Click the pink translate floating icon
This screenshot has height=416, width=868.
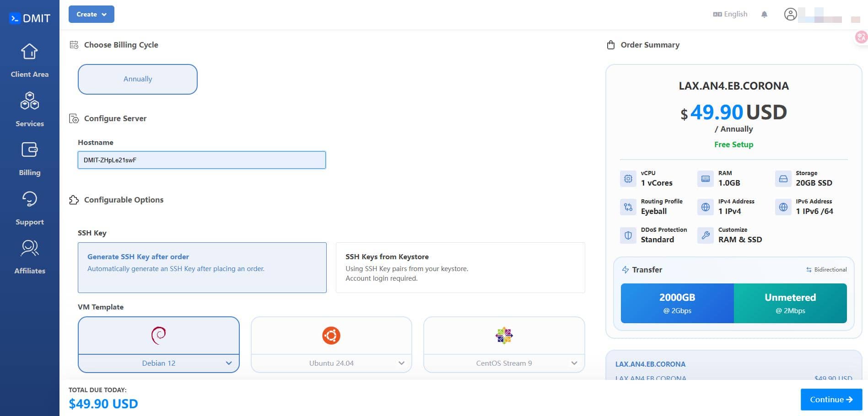click(x=861, y=37)
